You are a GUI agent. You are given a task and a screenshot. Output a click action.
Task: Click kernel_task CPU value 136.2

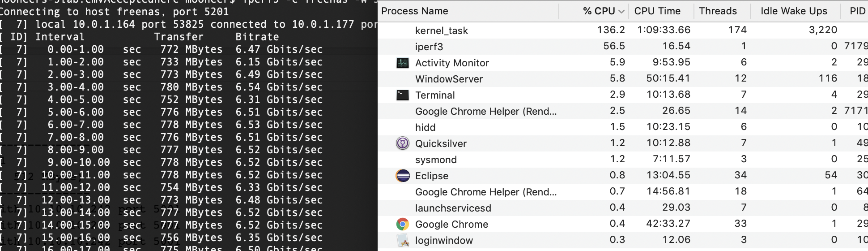point(611,30)
